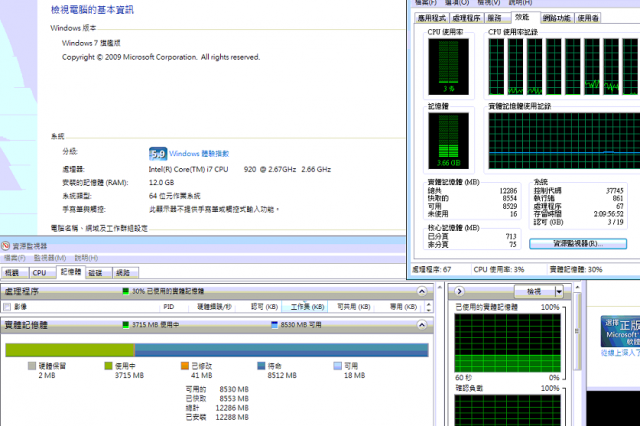
Task: Click the 實體記憶體: 30% status bar entry
Action: point(576,269)
